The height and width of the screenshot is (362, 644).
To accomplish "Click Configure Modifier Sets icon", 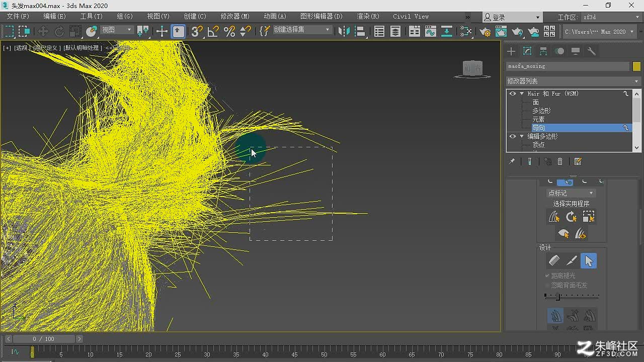I will point(578,161).
